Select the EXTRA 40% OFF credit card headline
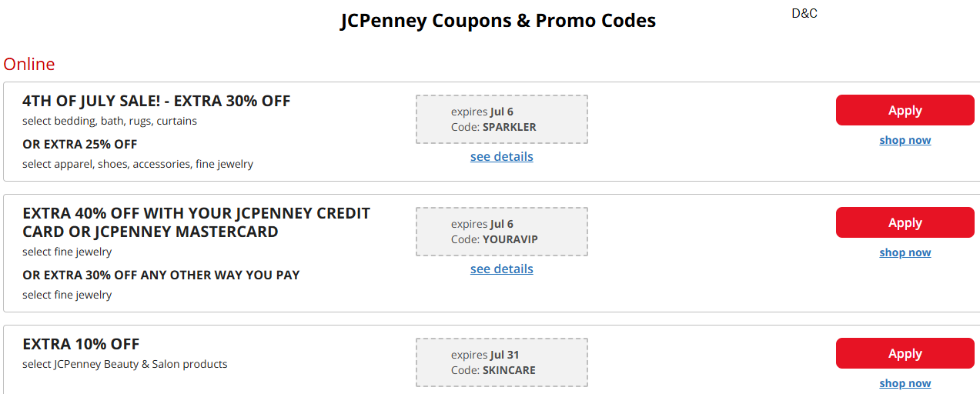 [196, 222]
